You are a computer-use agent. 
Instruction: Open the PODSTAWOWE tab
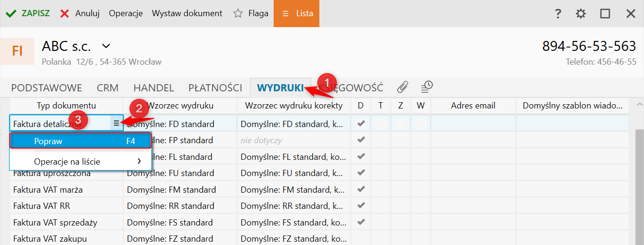[47, 88]
